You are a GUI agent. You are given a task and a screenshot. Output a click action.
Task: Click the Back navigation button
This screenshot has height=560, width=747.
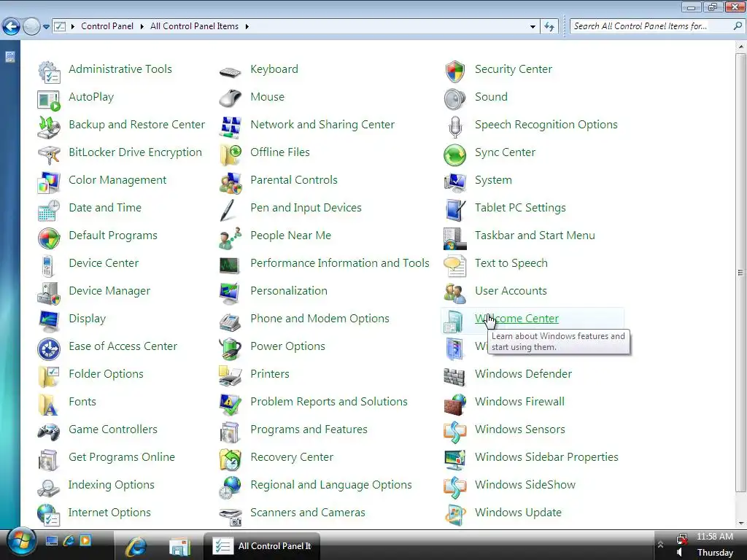coord(12,26)
